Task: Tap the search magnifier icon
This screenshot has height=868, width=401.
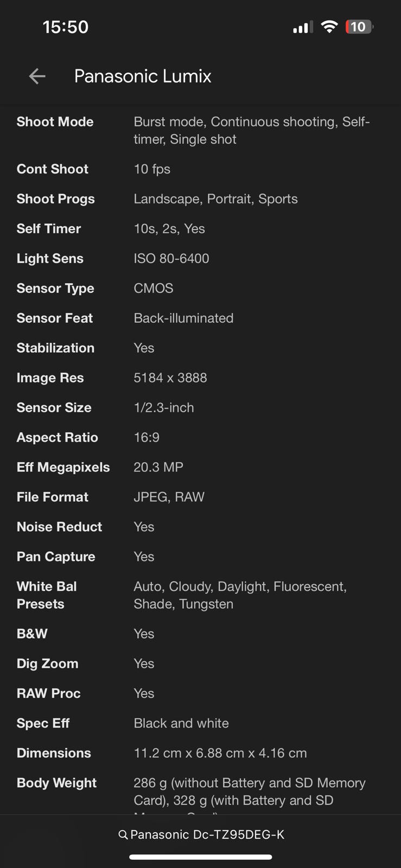Action: tap(123, 835)
